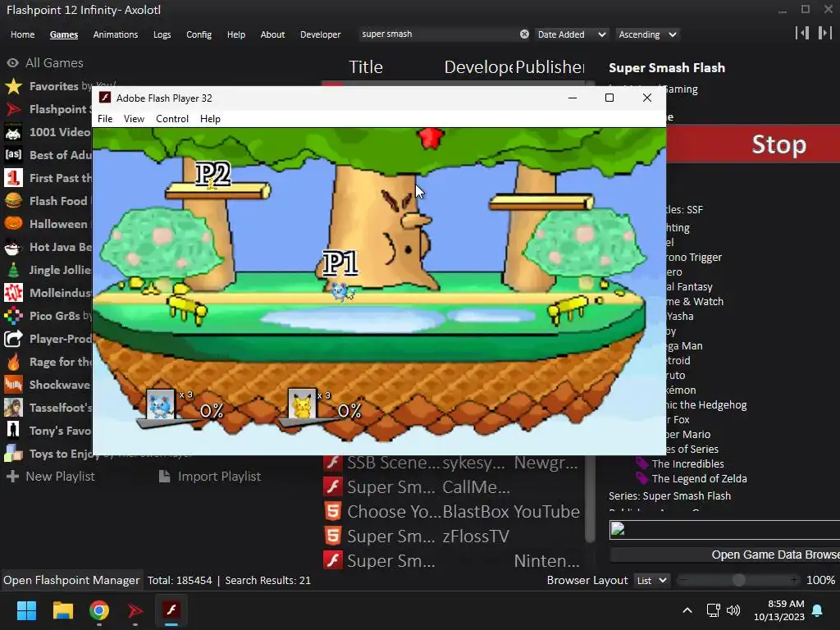Open the Logs tab

pyautogui.click(x=162, y=34)
